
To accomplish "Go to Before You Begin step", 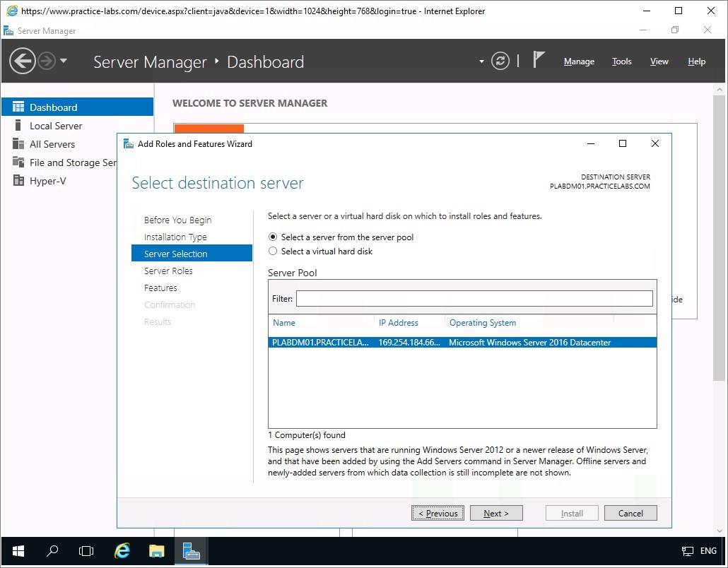I will click(178, 220).
